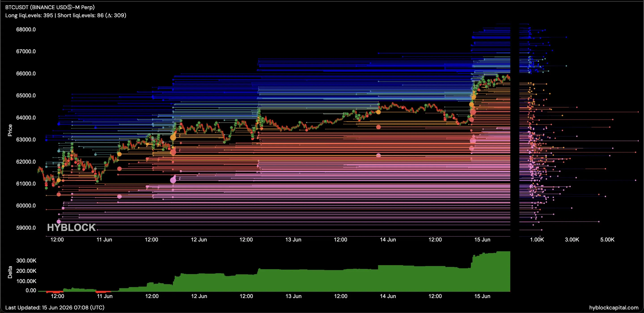This screenshot has width=644, height=313.
Task: Click the vertical Price axis title
Action: pos(10,130)
